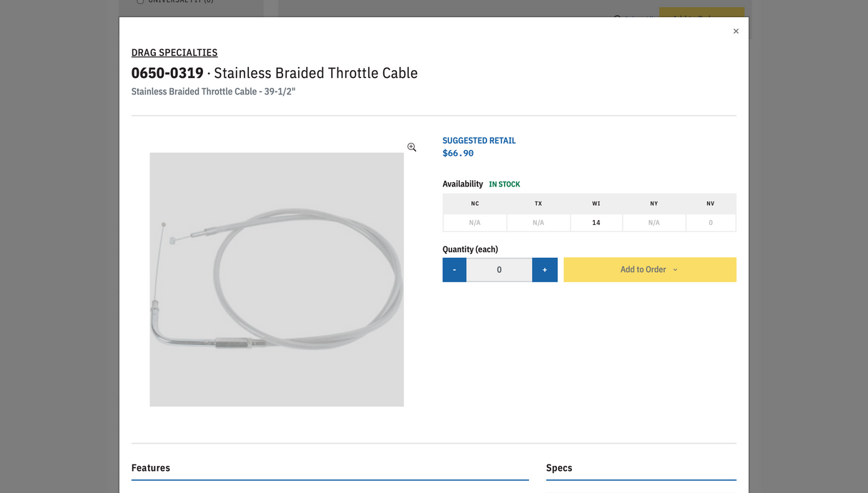Select the WI stock value 14
The width and height of the screenshot is (868, 493).
[596, 223]
